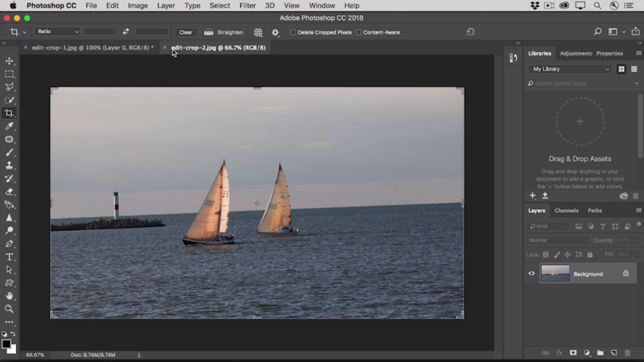
Task: Click the Straighten button
Action: [224, 32]
